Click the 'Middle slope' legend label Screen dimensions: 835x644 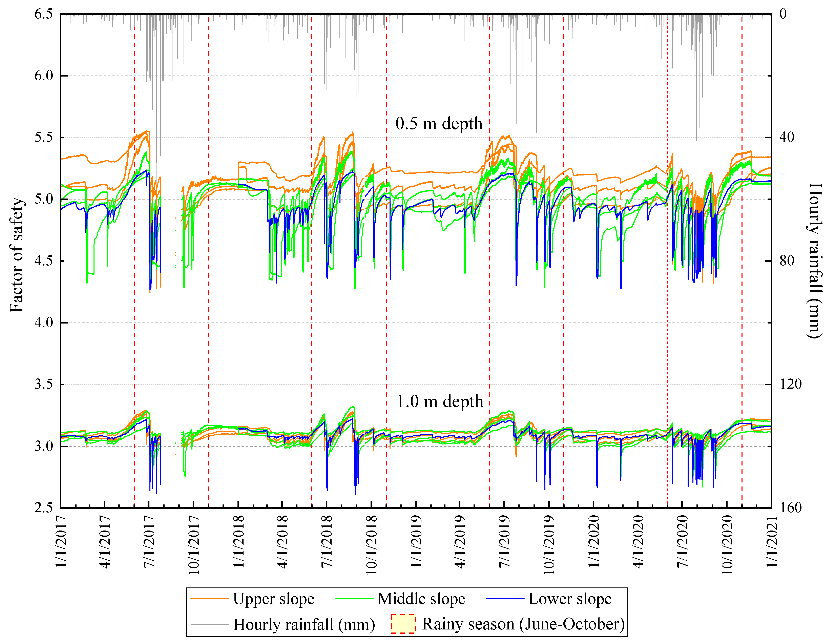tap(421, 599)
